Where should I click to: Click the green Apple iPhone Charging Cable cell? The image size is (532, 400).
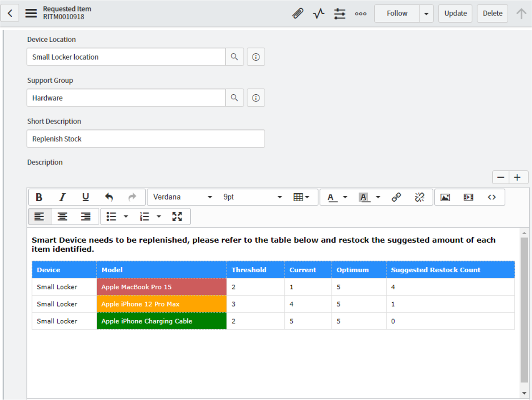(161, 321)
